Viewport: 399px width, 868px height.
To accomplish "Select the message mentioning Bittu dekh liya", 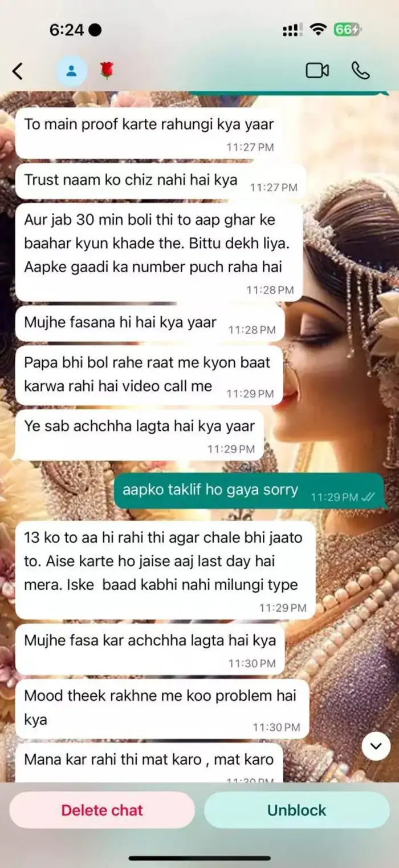I will tap(158, 252).
